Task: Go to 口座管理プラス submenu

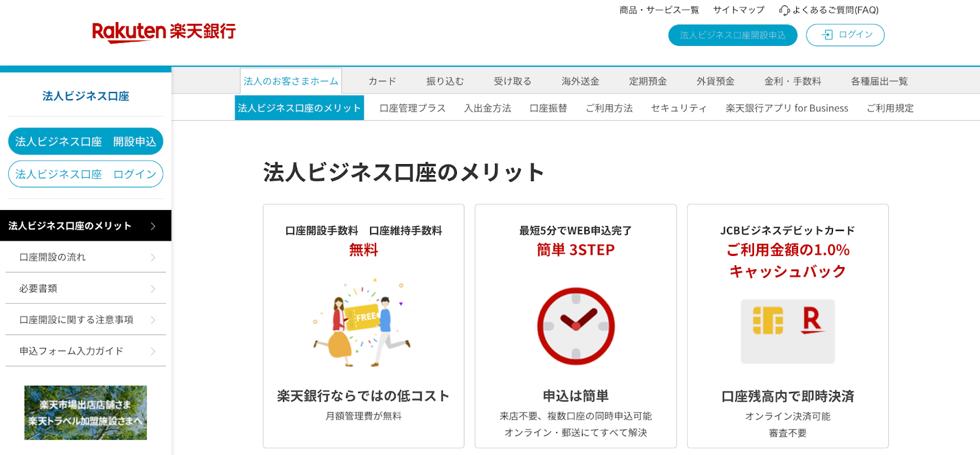Action: [413, 108]
